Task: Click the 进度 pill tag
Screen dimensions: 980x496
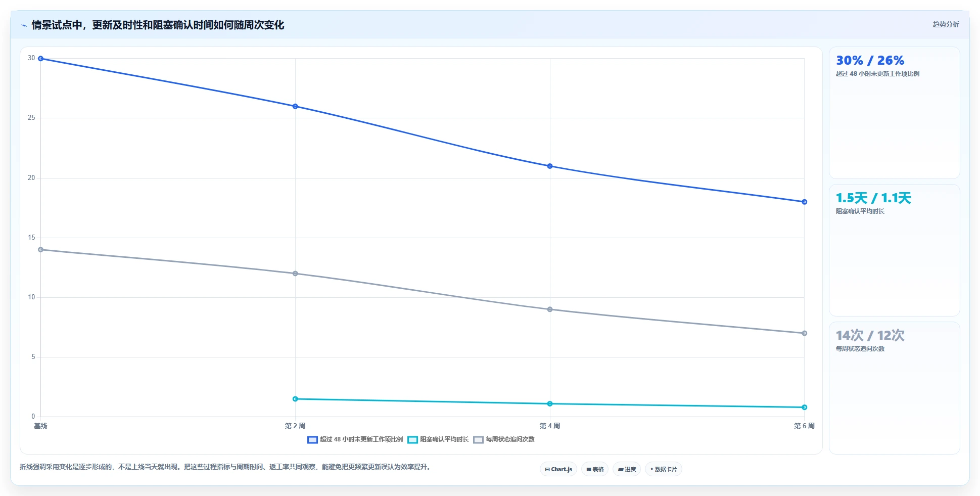Action: tap(627, 469)
